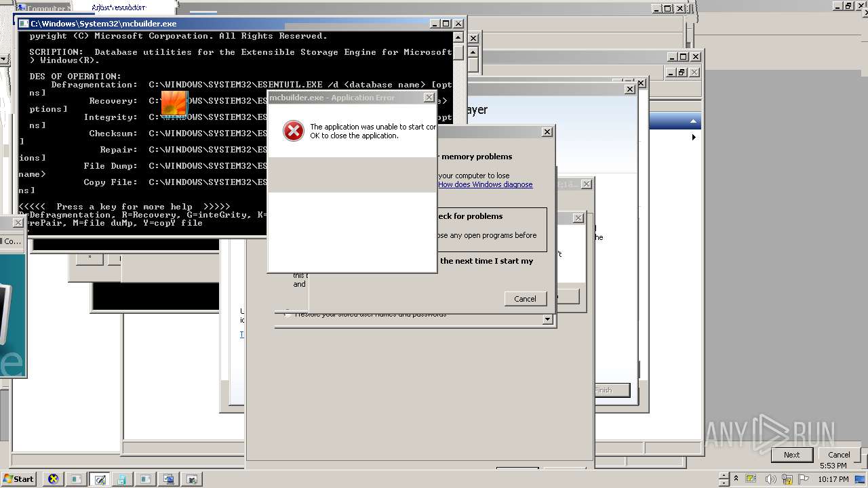The image size is (868, 488).
Task: Choose 'the next time I start my' computer option
Action: point(486,261)
